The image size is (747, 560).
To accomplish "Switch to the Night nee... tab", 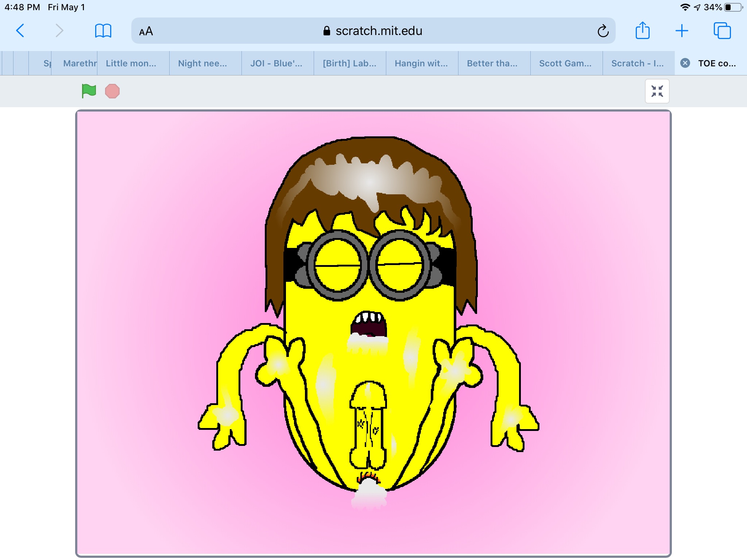I will [x=202, y=63].
